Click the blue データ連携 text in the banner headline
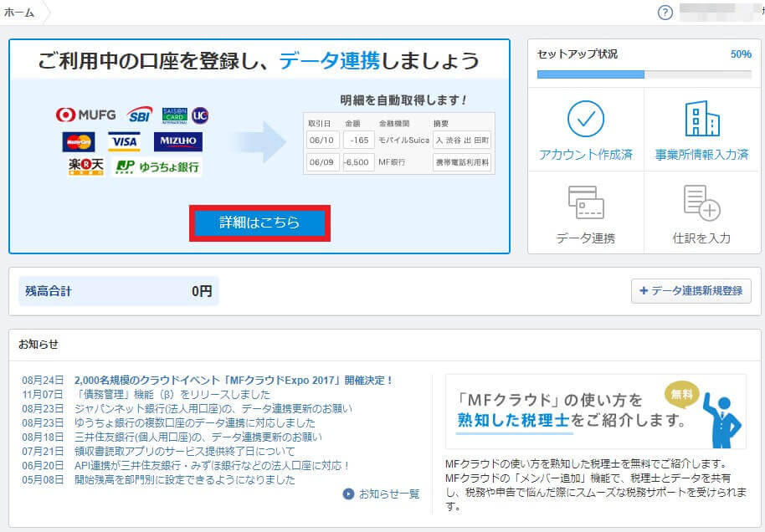This screenshot has height=532, width=765. pos(329,61)
